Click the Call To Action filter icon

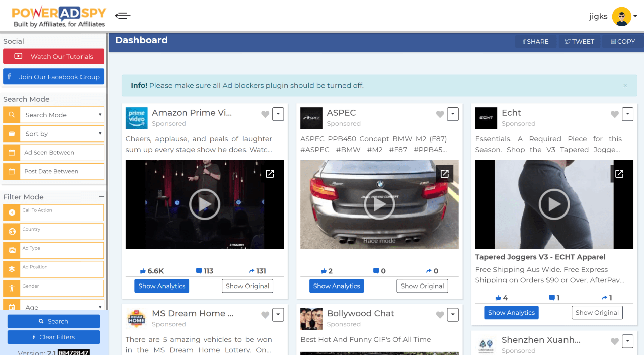[x=12, y=212]
